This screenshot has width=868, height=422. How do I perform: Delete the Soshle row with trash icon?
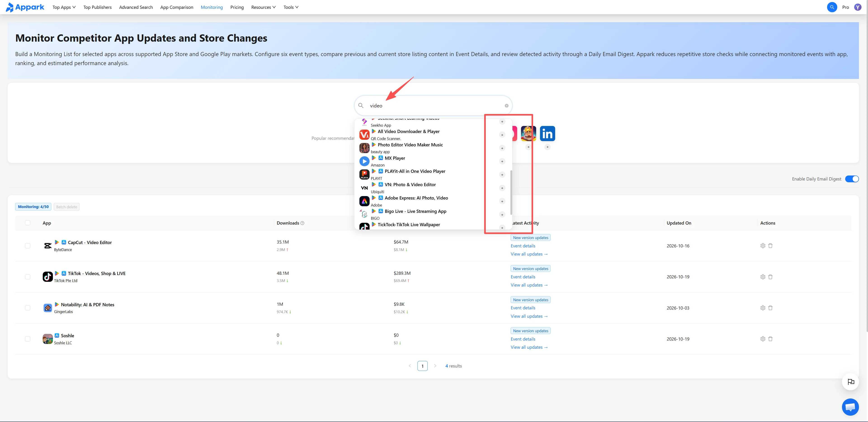click(770, 339)
